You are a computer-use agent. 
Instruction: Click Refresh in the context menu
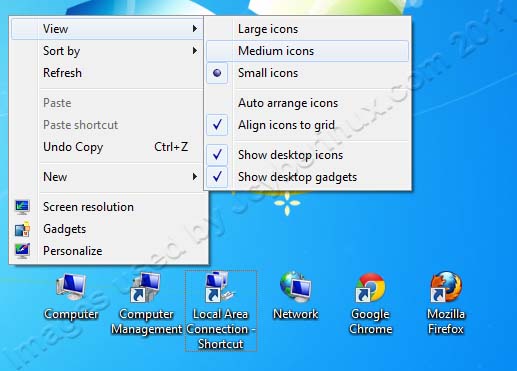[x=107, y=73]
